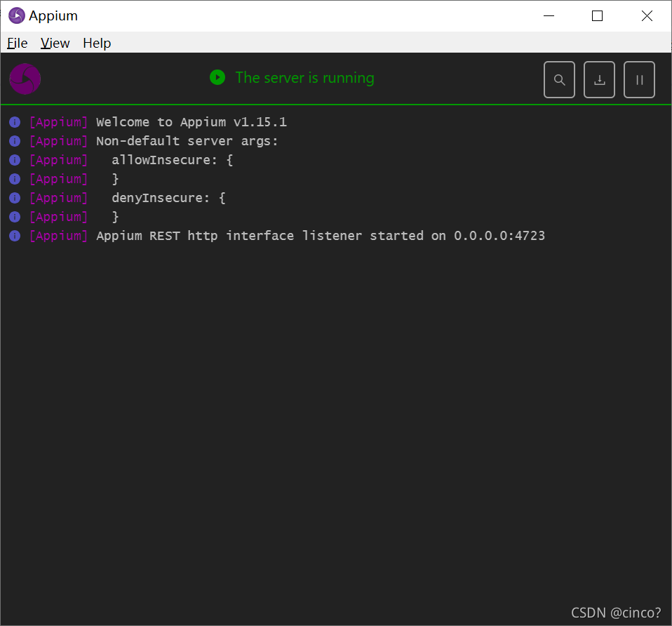Start an inspector session with the search icon
This screenshot has height=626, width=672.
click(x=559, y=80)
